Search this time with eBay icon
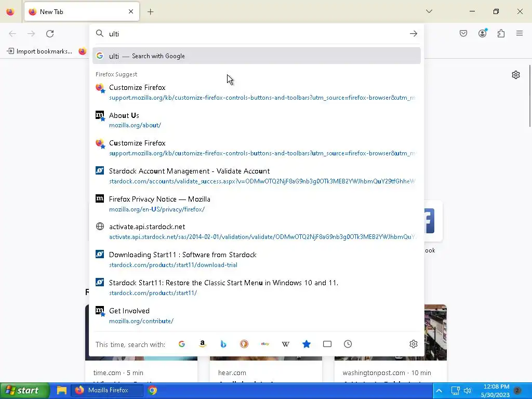 (265, 344)
